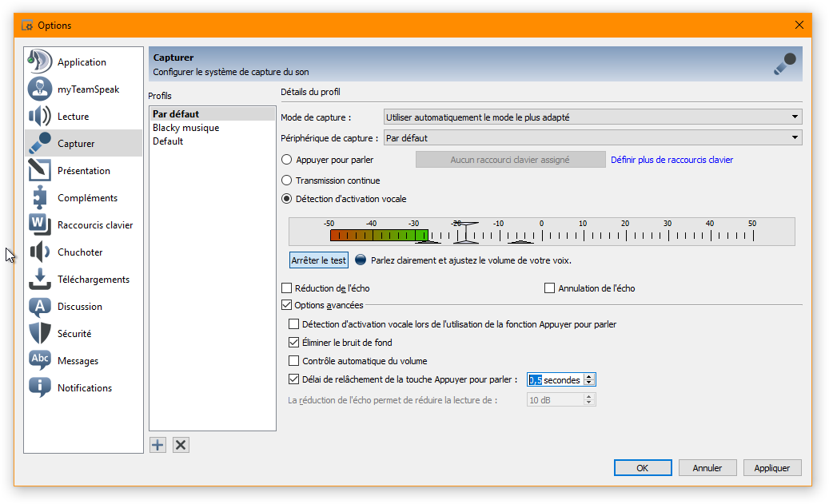Delete profile with the X icon
This screenshot has width=829, height=504.
click(x=181, y=445)
